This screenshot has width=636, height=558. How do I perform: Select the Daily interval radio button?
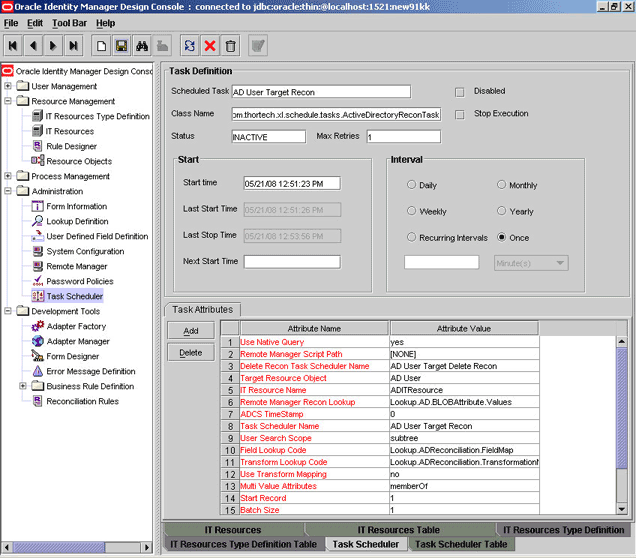[x=411, y=185]
